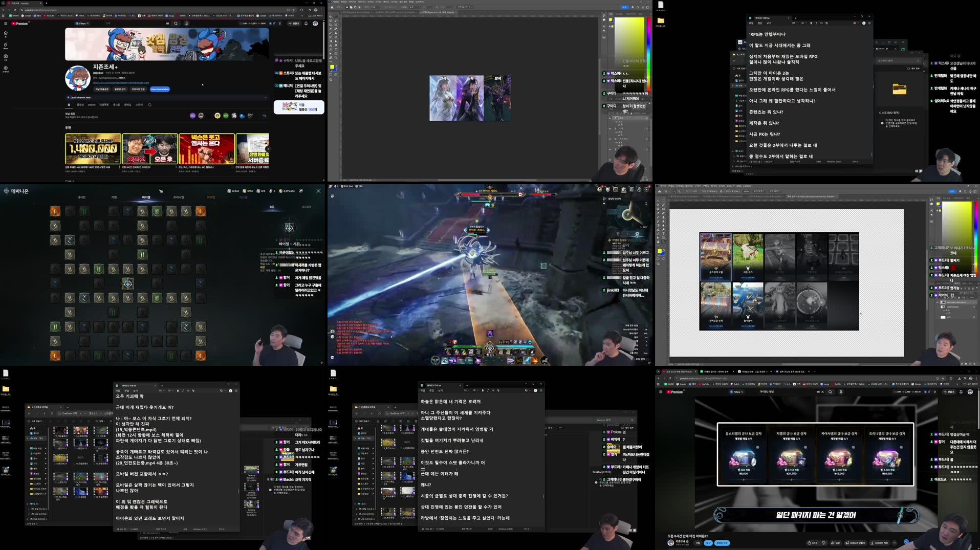This screenshot has height=550, width=980.
Task: Apply bold formatting in the Notepad toolbar
Action: point(811,24)
